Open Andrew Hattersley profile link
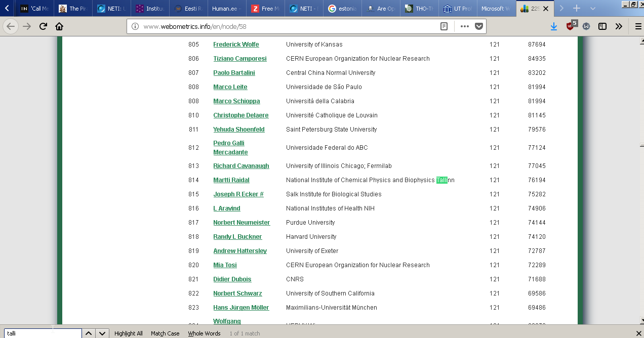 [x=239, y=251]
